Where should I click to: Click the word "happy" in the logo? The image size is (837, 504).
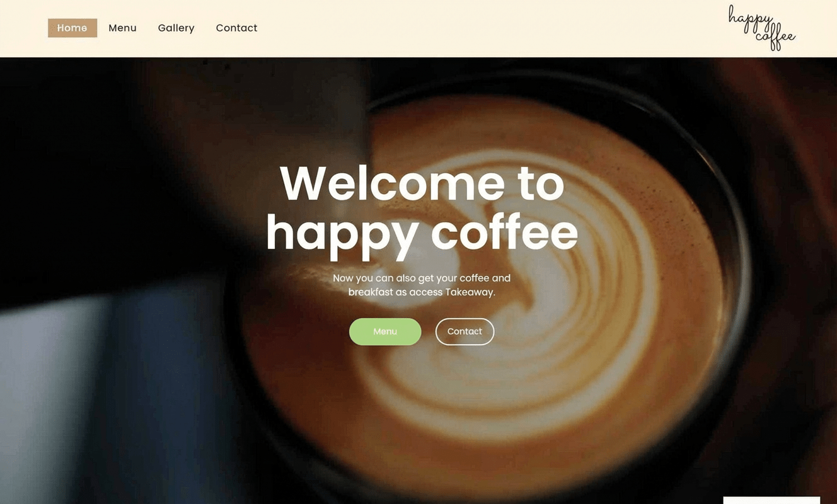point(750,19)
